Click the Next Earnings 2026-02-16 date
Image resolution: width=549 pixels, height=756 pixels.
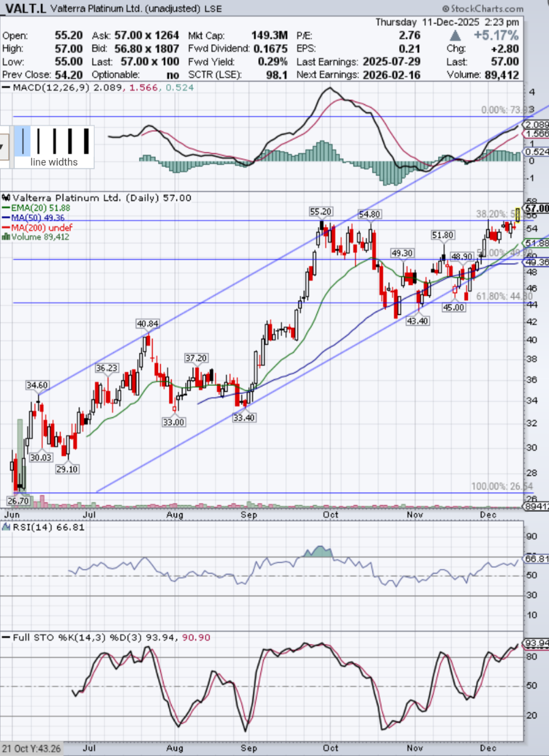coord(392,75)
